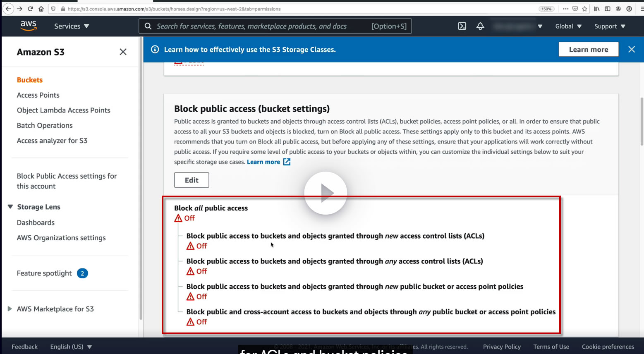Click the AWS logo home icon

coord(29,26)
